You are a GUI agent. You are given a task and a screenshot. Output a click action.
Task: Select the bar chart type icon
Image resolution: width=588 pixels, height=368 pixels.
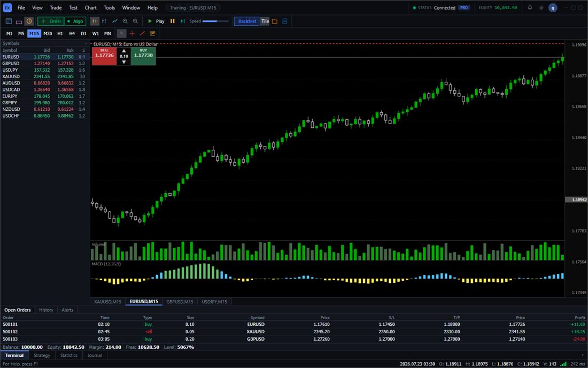(104, 21)
